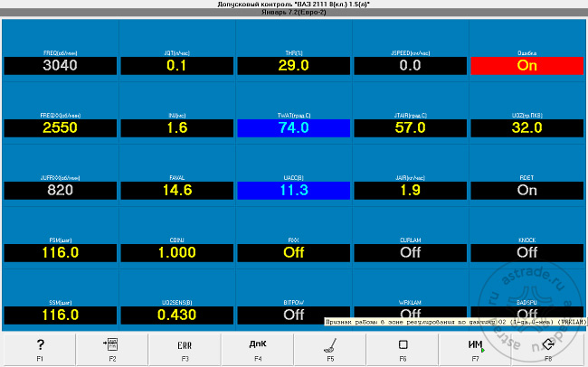Screen dimensions: 588x367
Task: Select the highlighted UACC value 11.3
Action: tap(294, 191)
